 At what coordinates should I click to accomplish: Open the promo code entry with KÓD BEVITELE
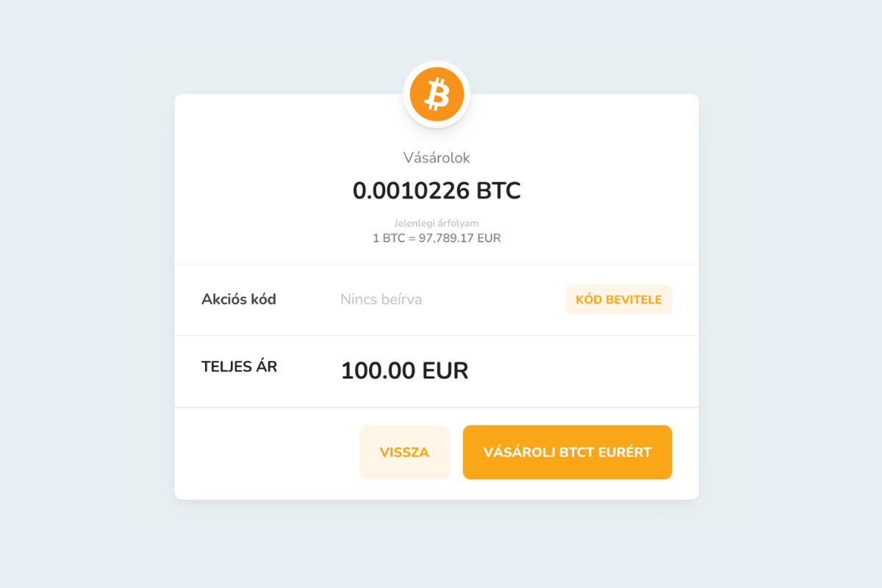tap(618, 299)
